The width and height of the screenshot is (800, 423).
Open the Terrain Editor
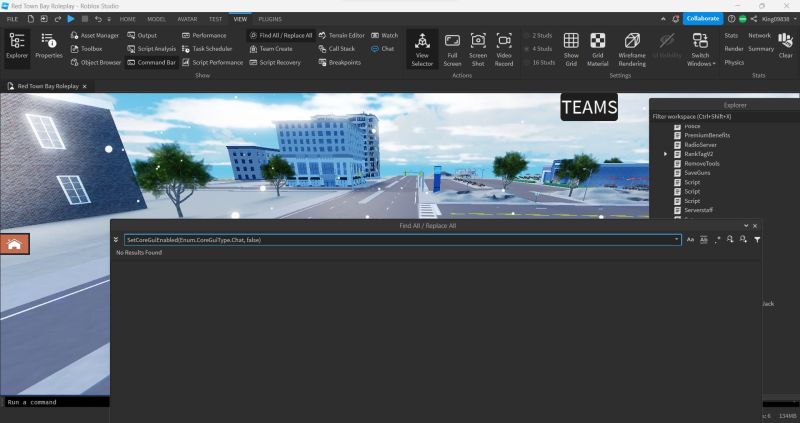[x=341, y=35]
